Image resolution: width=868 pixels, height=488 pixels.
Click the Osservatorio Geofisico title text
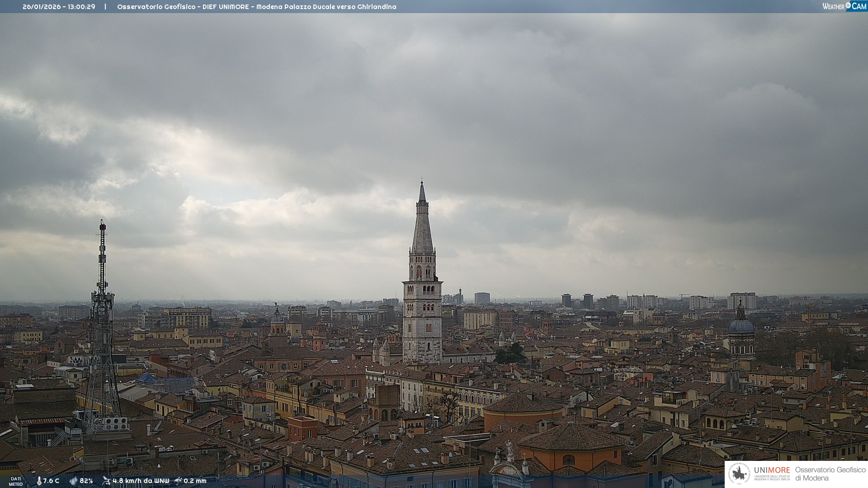(x=156, y=7)
